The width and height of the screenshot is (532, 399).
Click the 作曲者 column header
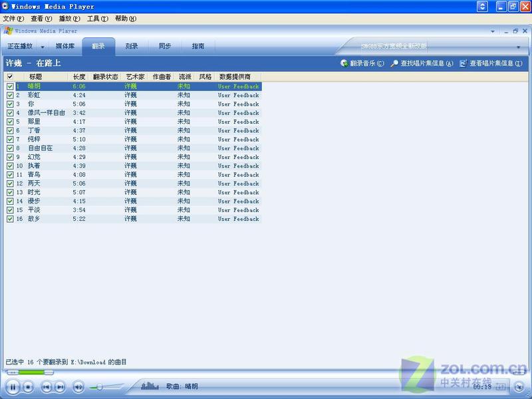162,76
